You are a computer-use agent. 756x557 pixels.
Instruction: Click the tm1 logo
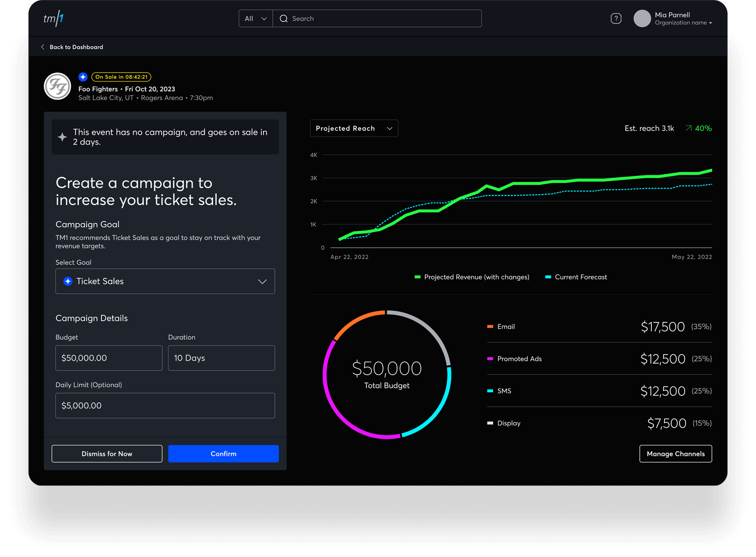point(53,18)
